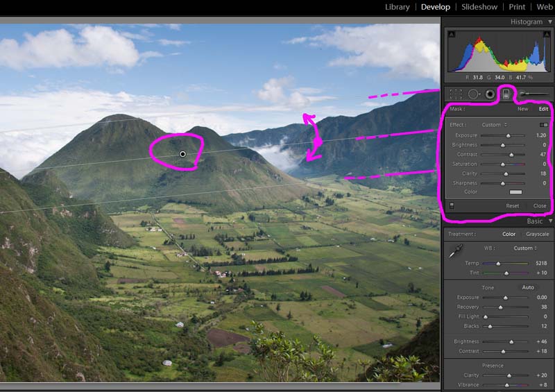Click the Histogram panel title
This screenshot has width=555, height=392.
pyautogui.click(x=526, y=22)
